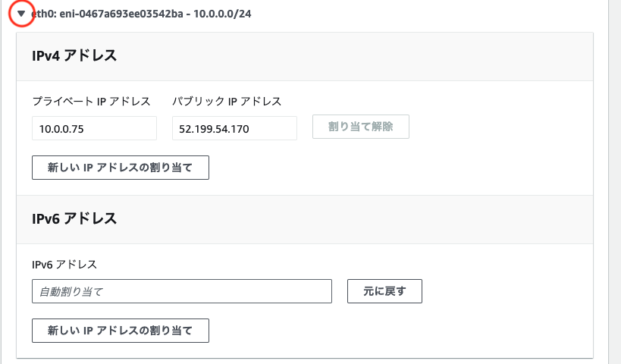Click the 10.0.0.0/24 subnet text in header
This screenshot has width=621, height=364.
click(x=222, y=14)
